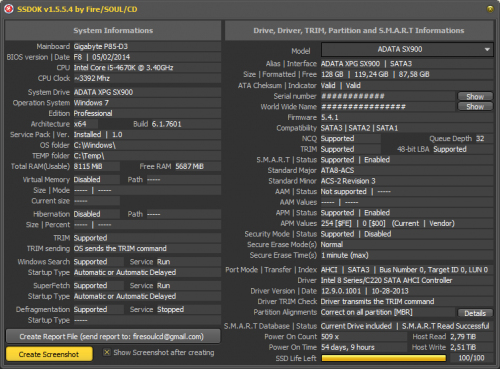Click the Drive, Driver, TRIM, Partition header

[359, 30]
